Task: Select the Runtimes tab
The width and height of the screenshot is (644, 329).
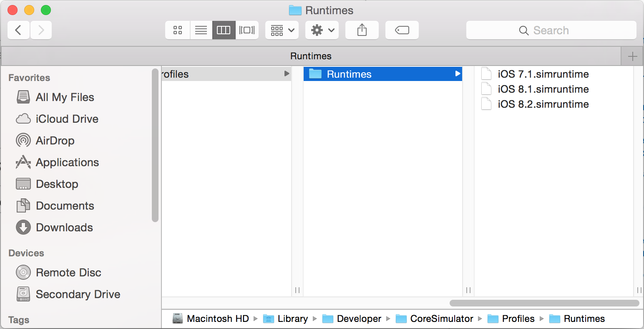Action: 311,56
